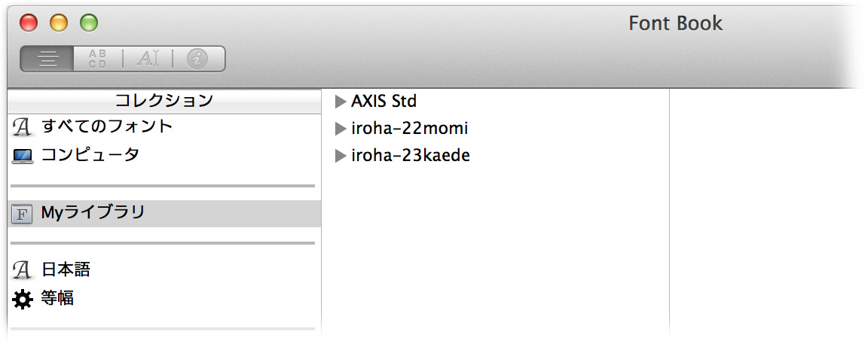Select the ABCD repertoire preview mode
The height and width of the screenshot is (347, 868).
97,59
